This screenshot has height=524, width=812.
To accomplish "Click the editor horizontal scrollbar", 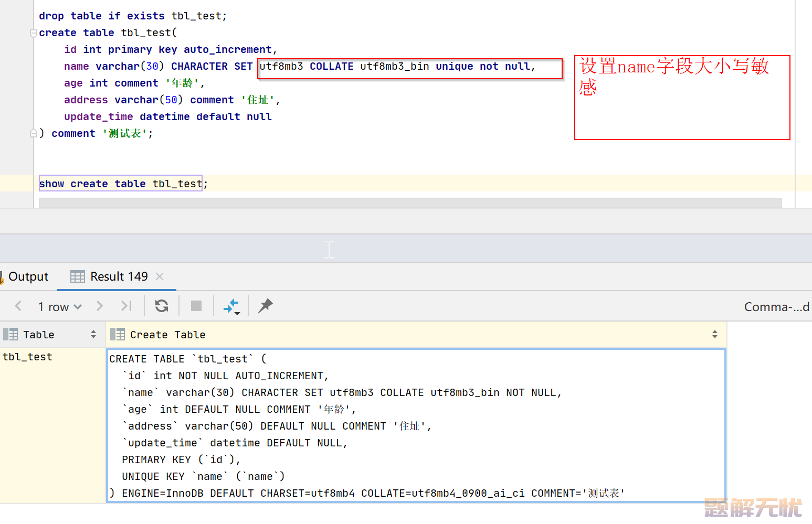I will coord(410,203).
